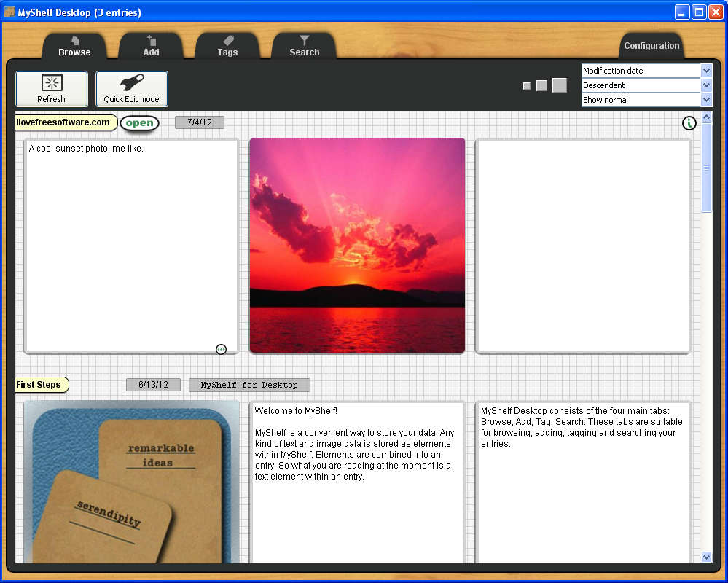Click the scrollbar up arrow
The height and width of the screenshot is (583, 728).
[x=707, y=117]
